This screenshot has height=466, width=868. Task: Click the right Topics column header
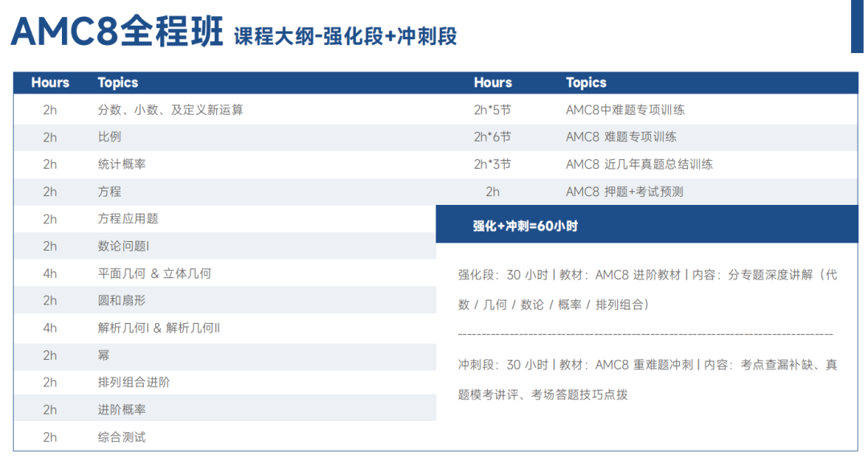point(586,83)
